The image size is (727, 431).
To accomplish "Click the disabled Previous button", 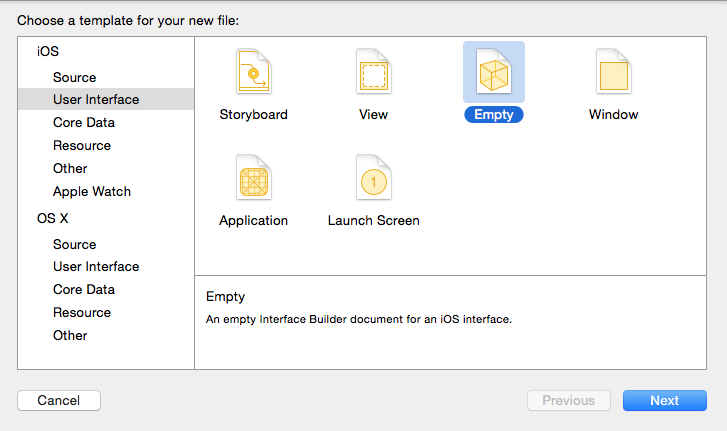I will pyautogui.click(x=568, y=400).
